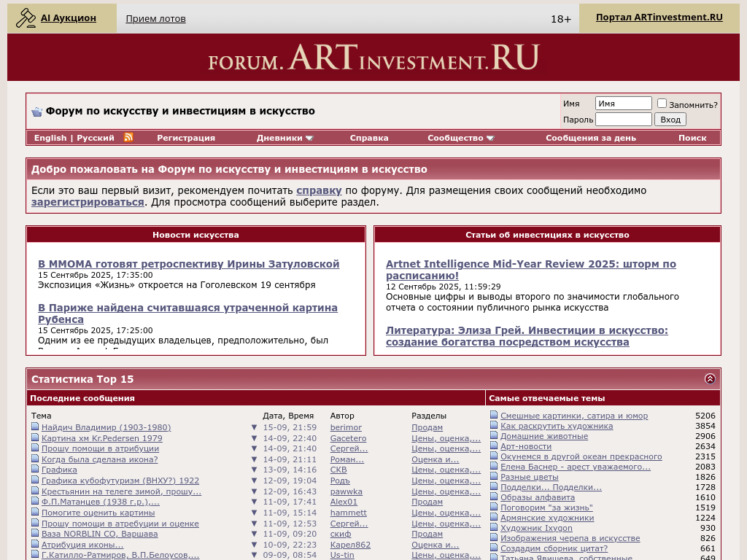Open the Портал ARTinvestment.RU link
The image size is (747, 560).
659,17
